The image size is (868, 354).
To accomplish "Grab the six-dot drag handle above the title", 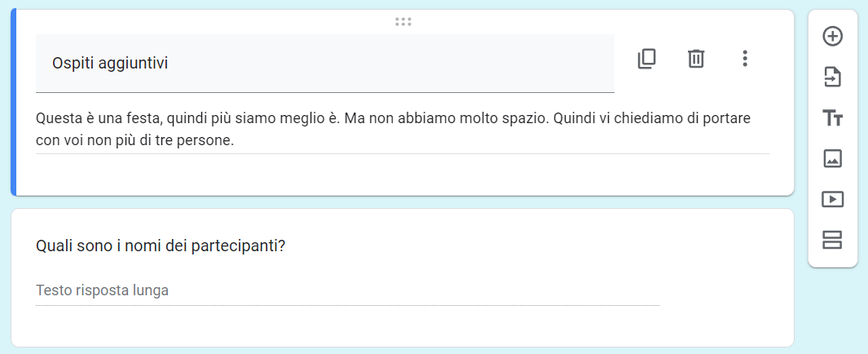I will pyautogui.click(x=403, y=21).
